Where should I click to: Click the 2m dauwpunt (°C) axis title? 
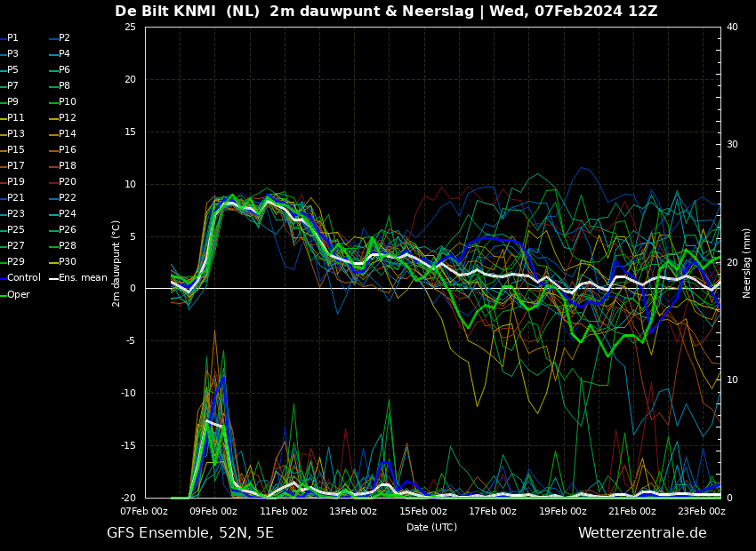tap(117, 263)
